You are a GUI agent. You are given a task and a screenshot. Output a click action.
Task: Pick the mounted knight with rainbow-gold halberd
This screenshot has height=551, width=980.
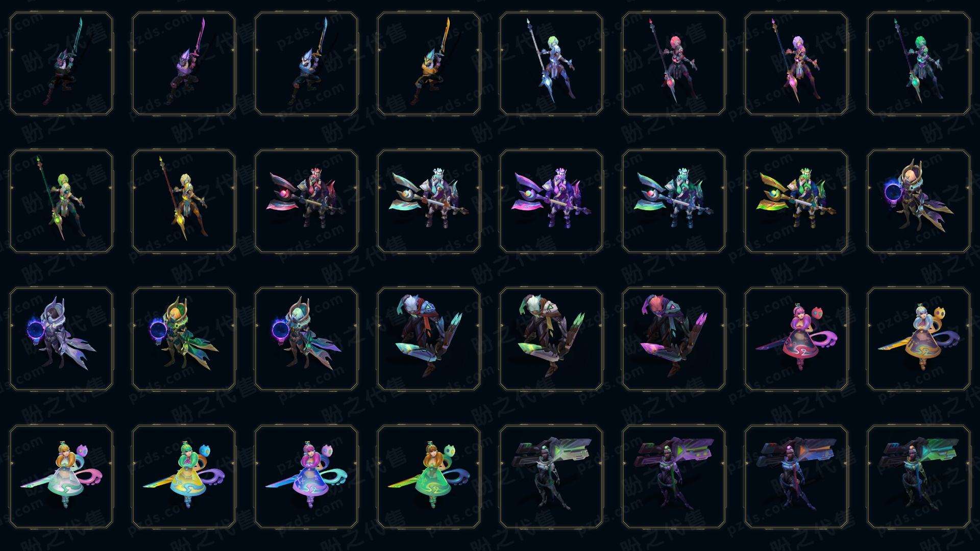(796, 201)
